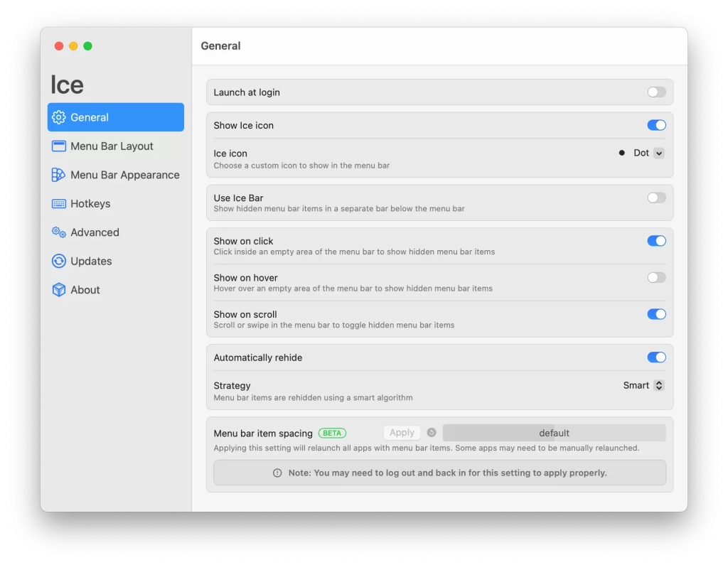Click the Updates circular arrow icon
This screenshot has width=728, height=565.
click(x=58, y=261)
